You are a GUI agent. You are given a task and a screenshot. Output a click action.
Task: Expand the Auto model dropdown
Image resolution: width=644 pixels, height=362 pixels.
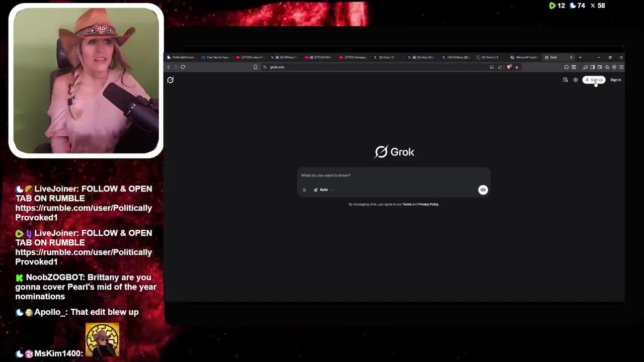[x=323, y=190]
